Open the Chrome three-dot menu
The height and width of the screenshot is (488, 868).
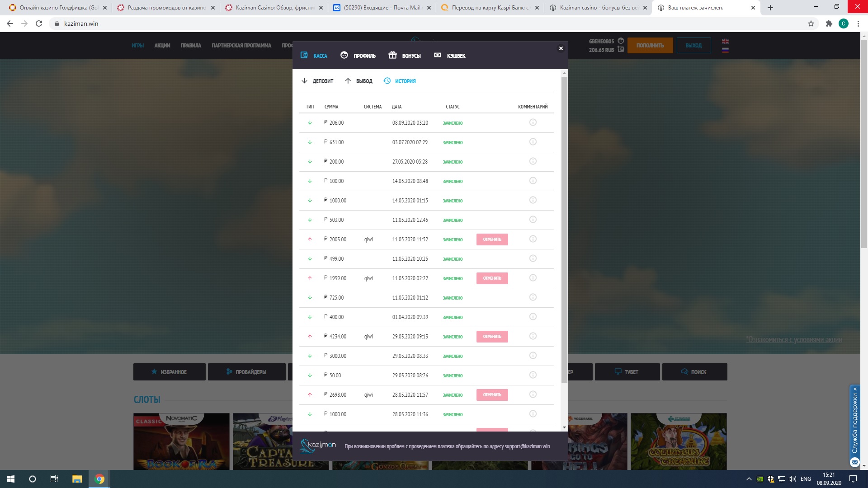[x=858, y=23]
